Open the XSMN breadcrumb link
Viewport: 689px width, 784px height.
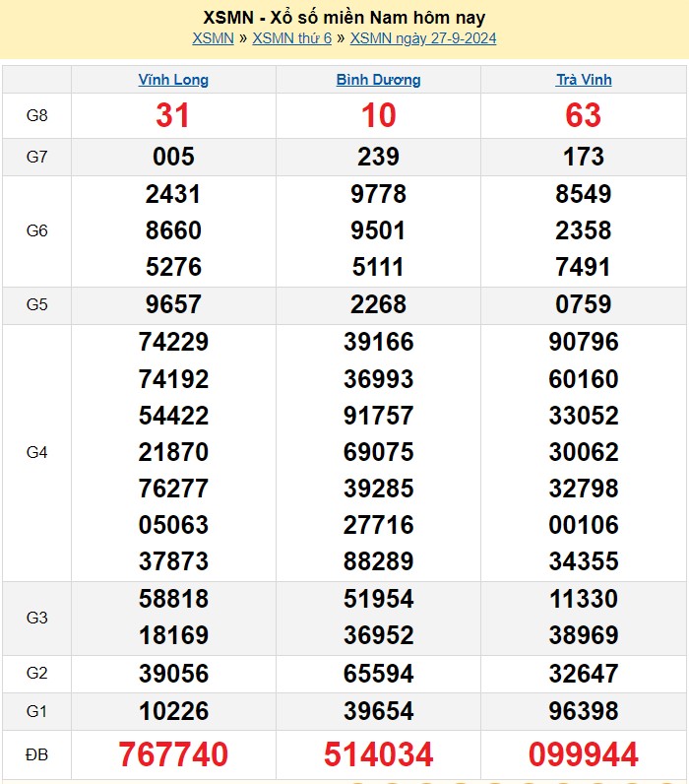click(x=213, y=38)
